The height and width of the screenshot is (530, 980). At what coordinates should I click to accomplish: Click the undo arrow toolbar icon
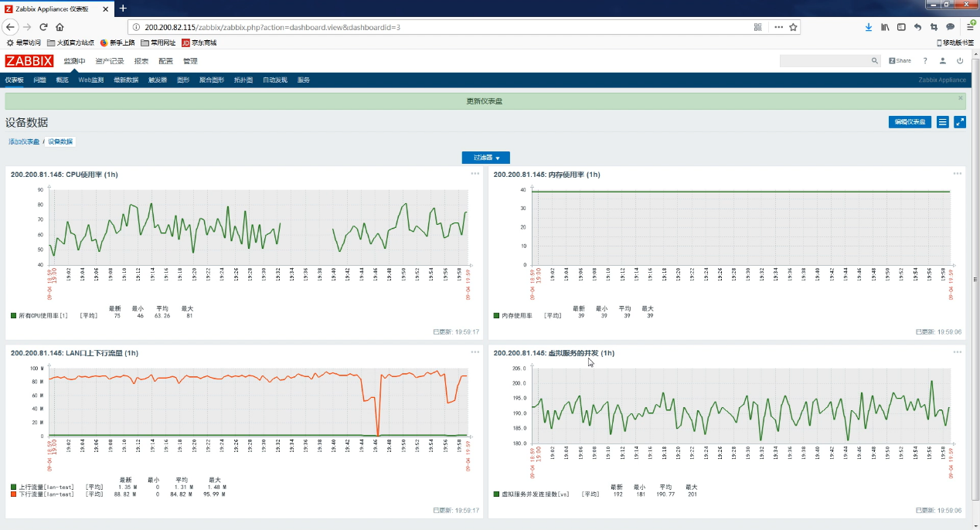pyautogui.click(x=917, y=27)
